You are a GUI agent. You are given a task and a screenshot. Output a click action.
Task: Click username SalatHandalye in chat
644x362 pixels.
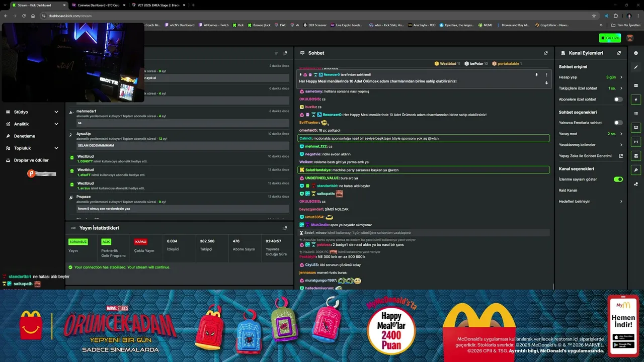318,170
